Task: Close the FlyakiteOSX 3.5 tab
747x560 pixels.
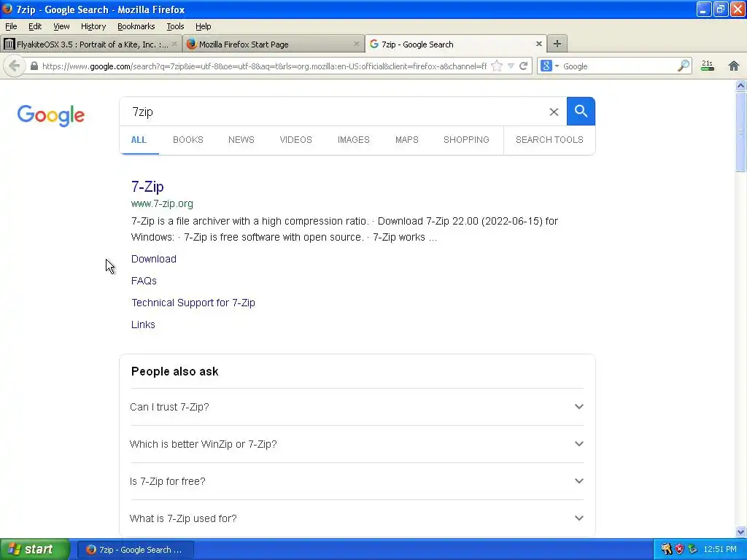Action: (174, 44)
